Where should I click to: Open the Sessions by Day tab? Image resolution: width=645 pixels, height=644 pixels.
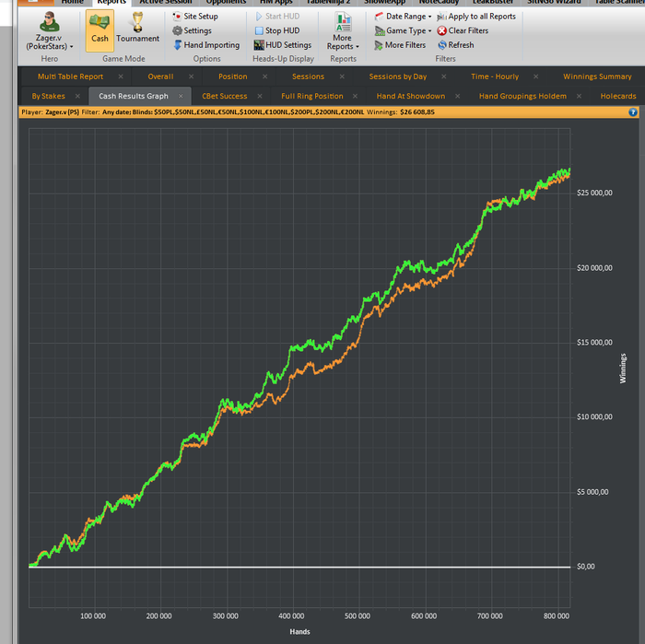point(398,76)
